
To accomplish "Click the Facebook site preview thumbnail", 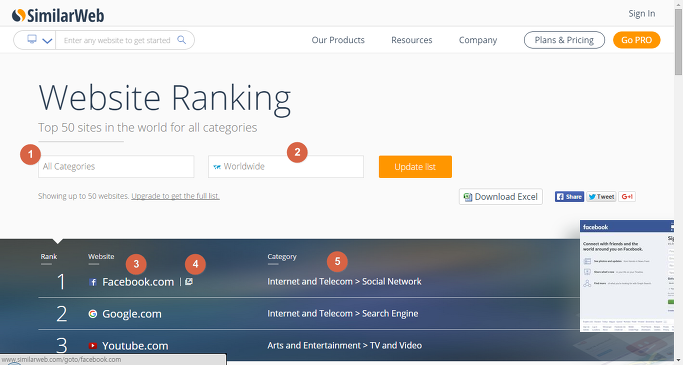I will 626,276.
